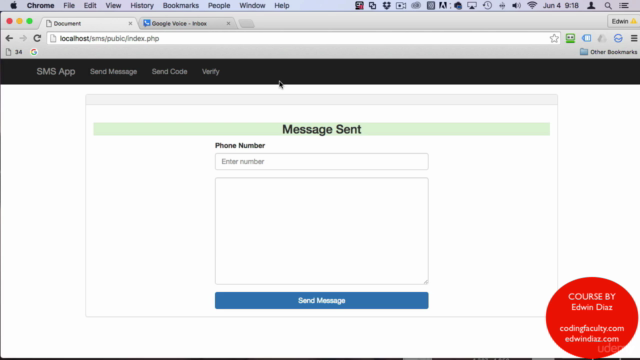Click the Phone Number label
Image resolution: width=640 pixels, height=360 pixels.
[x=240, y=146]
